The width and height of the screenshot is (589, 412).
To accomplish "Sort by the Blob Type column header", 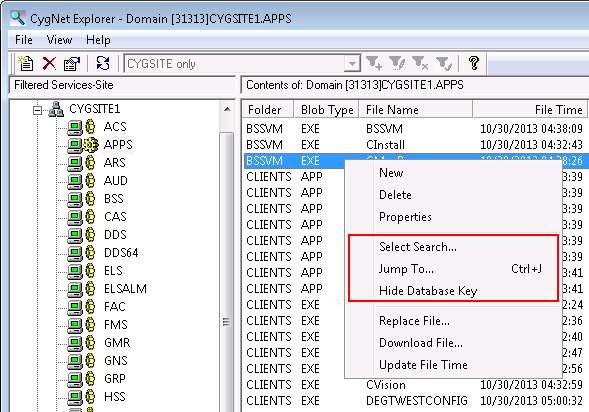I will tap(326, 110).
